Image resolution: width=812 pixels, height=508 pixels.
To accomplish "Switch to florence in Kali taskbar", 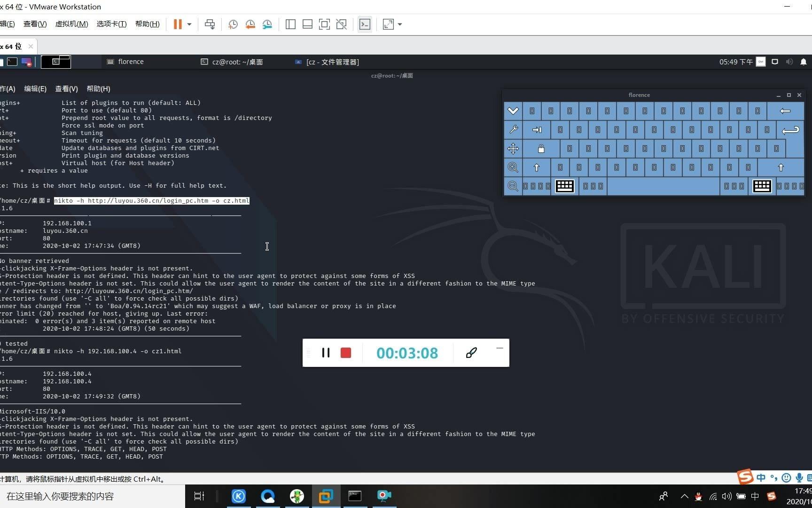I will [125, 62].
